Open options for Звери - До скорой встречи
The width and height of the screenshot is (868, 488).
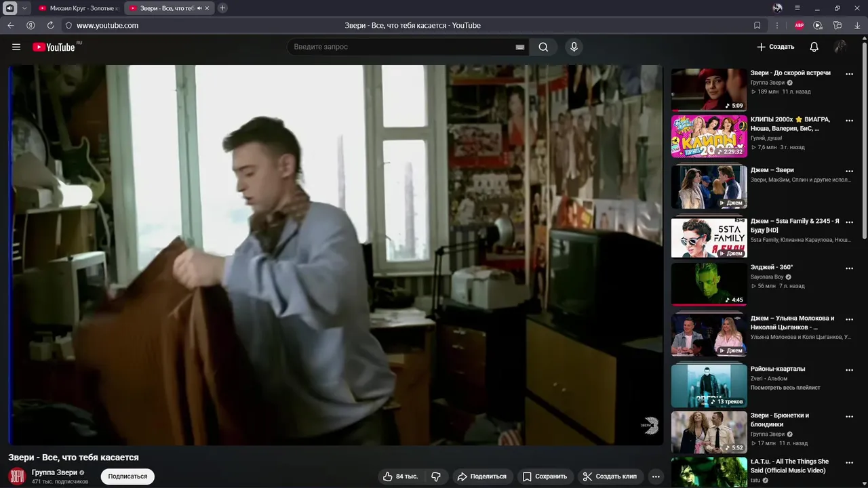click(x=849, y=75)
